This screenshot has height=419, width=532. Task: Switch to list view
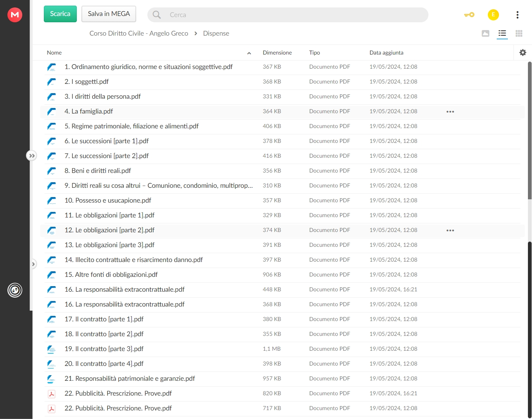tap(502, 33)
